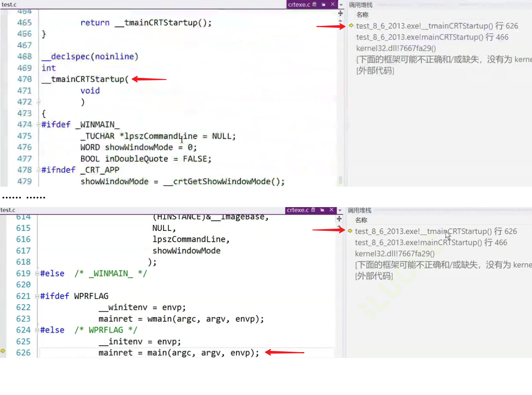Click the lower 调用堆栈 panel title

tap(360, 210)
